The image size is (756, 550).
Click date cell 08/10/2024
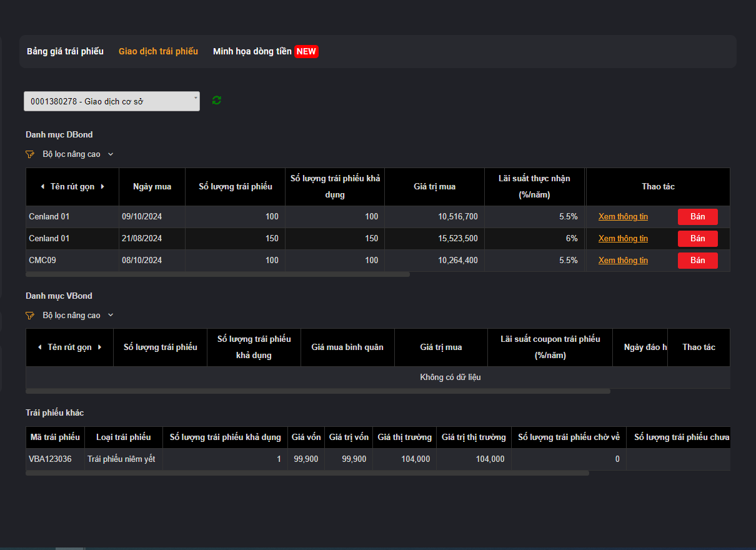tap(152, 261)
